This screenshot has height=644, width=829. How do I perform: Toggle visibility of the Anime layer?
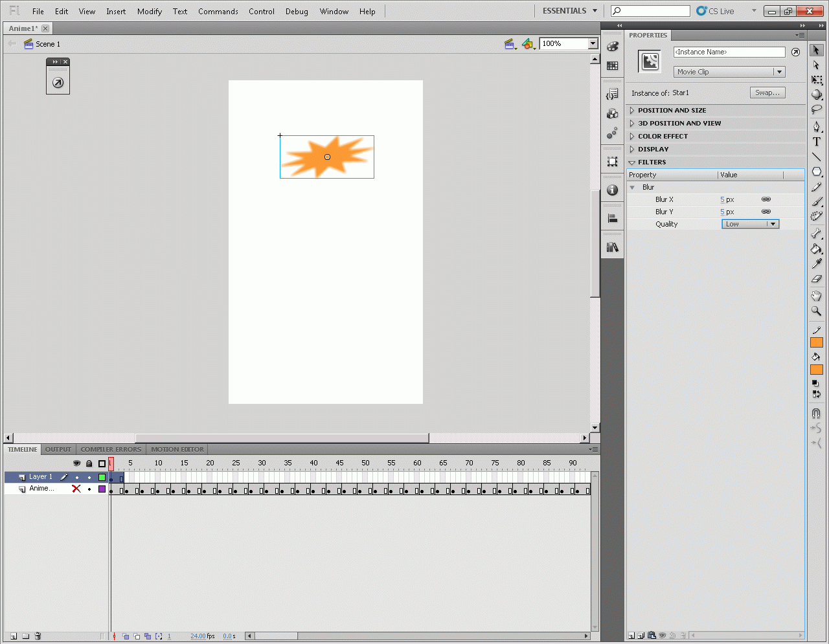click(x=76, y=489)
